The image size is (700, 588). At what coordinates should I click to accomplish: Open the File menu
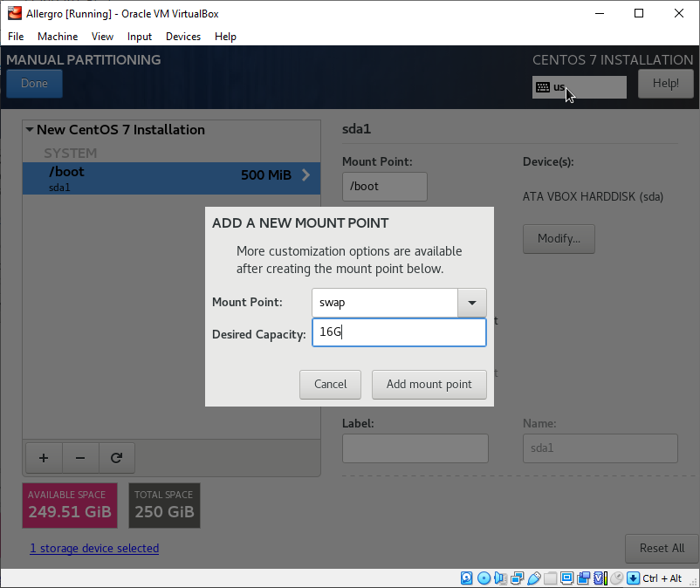click(x=16, y=37)
